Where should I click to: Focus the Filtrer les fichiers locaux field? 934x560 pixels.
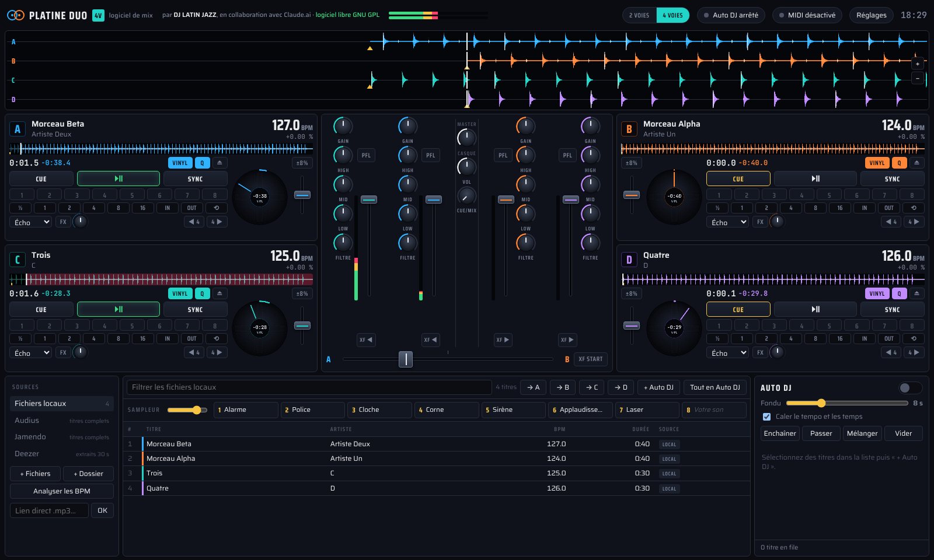309,387
